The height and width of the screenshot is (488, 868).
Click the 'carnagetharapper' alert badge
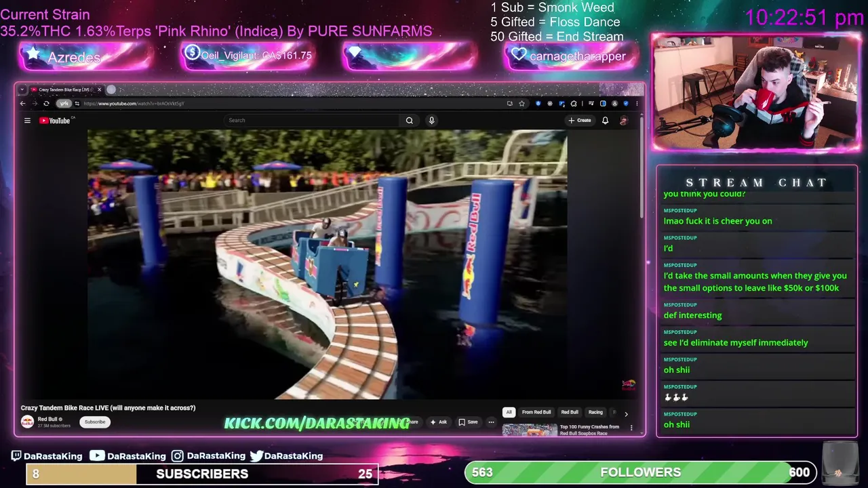point(572,56)
